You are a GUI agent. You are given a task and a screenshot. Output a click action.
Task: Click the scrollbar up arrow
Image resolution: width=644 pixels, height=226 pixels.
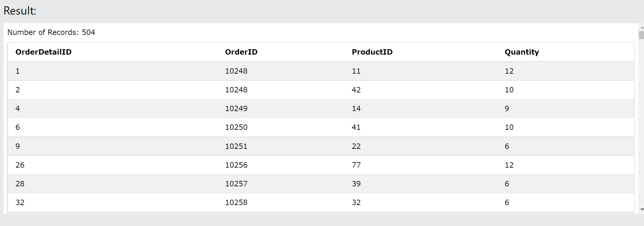(641, 27)
